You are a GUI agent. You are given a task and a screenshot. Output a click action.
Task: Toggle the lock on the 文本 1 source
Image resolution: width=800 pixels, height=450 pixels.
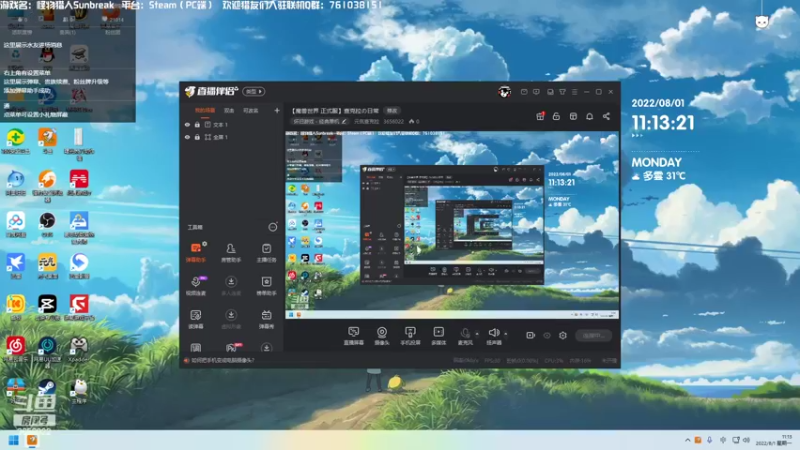(x=197, y=124)
